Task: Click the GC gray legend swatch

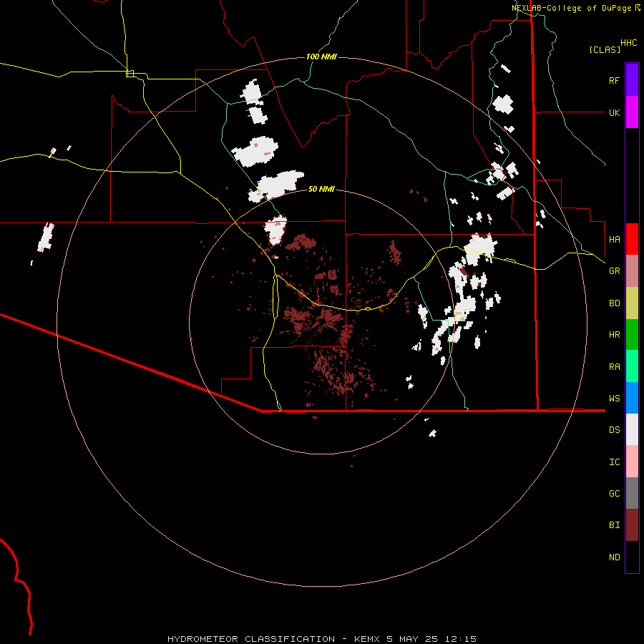Action: pos(632,493)
